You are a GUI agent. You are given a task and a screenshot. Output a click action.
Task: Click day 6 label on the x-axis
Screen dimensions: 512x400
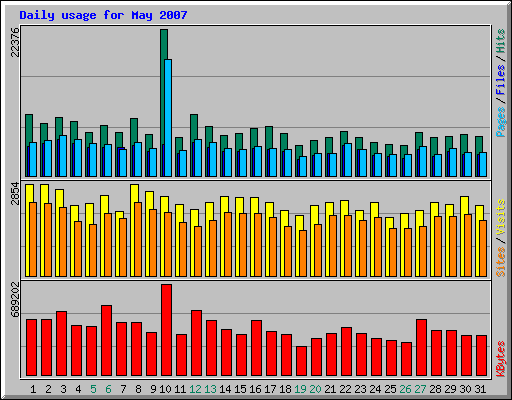pos(108,389)
